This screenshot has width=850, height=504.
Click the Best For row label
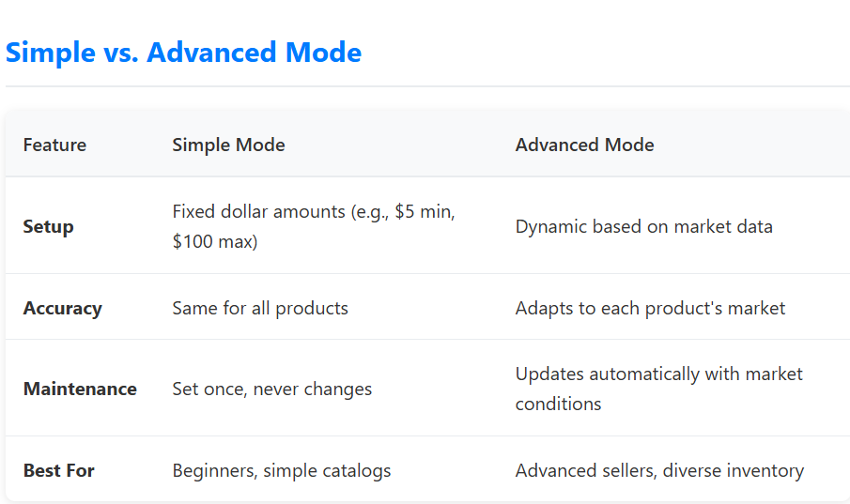click(58, 470)
